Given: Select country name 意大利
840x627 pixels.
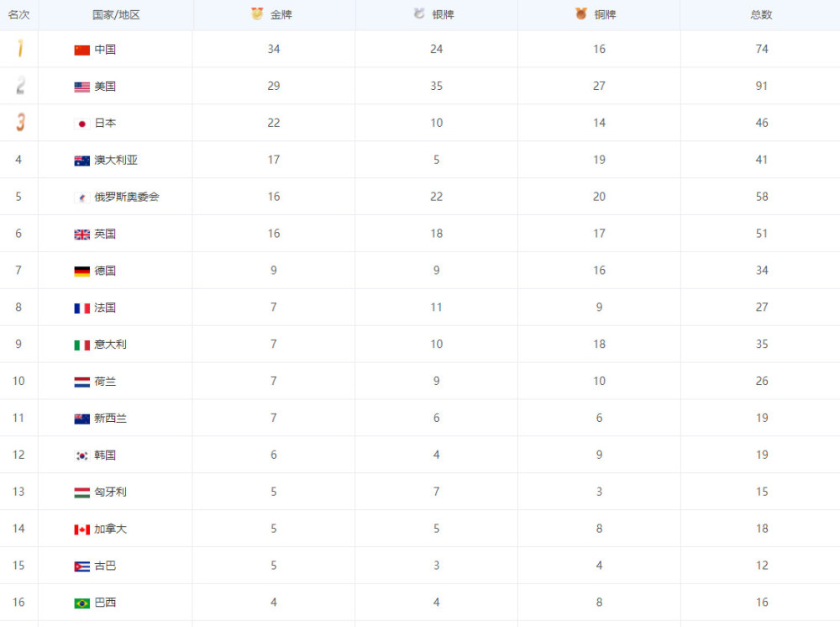Looking at the screenshot, I should click(x=110, y=345).
